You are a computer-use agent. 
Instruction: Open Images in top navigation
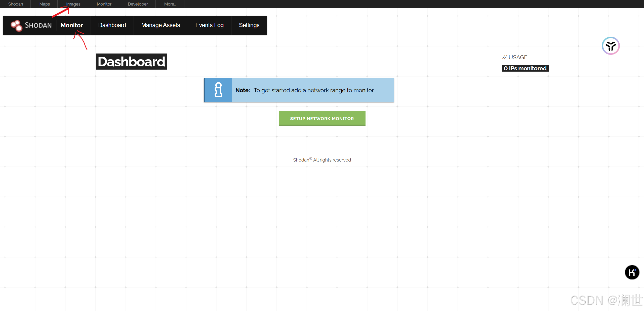click(73, 4)
